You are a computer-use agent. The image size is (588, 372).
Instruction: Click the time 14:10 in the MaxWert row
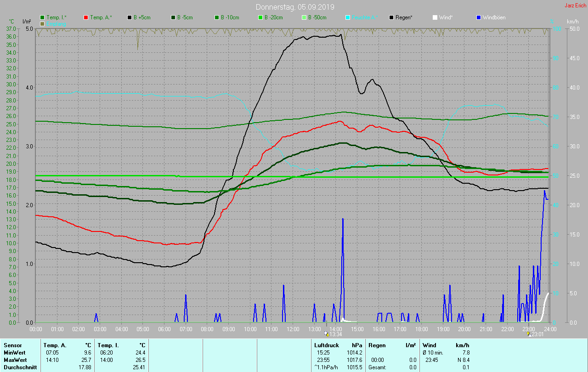[x=52, y=360]
